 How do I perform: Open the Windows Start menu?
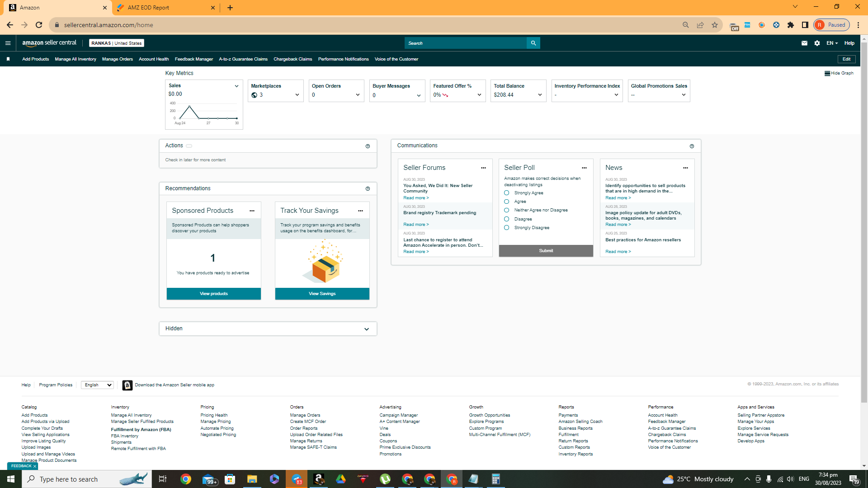(11, 479)
